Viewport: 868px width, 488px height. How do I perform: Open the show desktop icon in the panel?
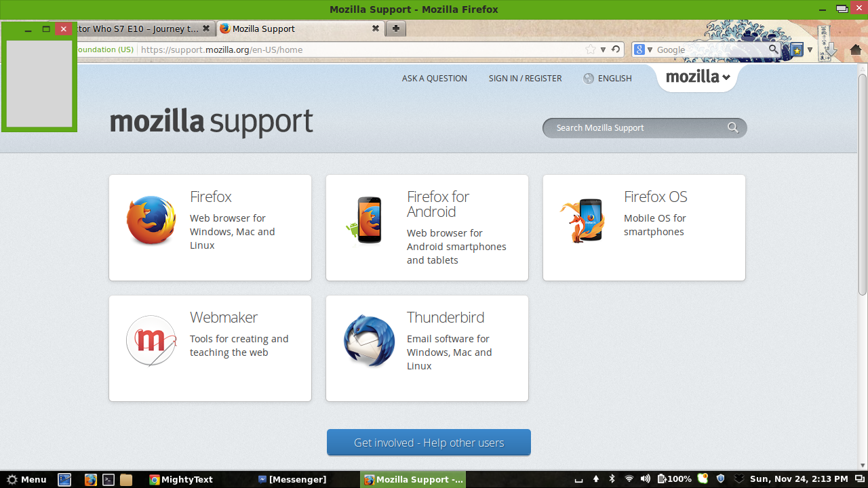tap(64, 479)
